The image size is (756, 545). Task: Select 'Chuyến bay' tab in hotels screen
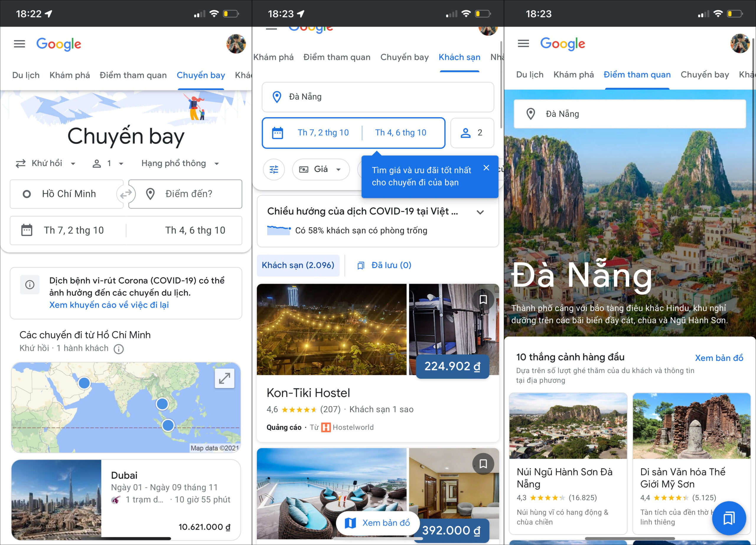point(404,57)
